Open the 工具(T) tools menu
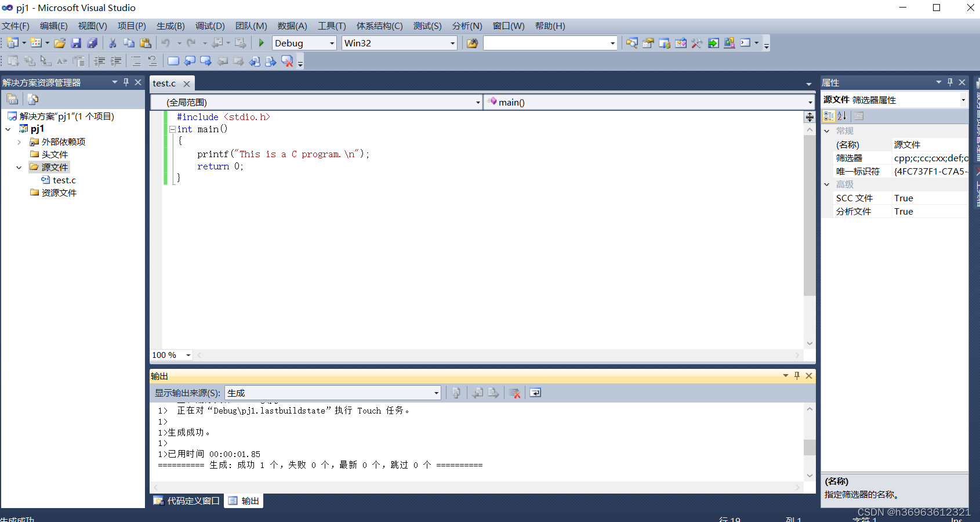Viewport: 980px width, 522px height. [332, 26]
